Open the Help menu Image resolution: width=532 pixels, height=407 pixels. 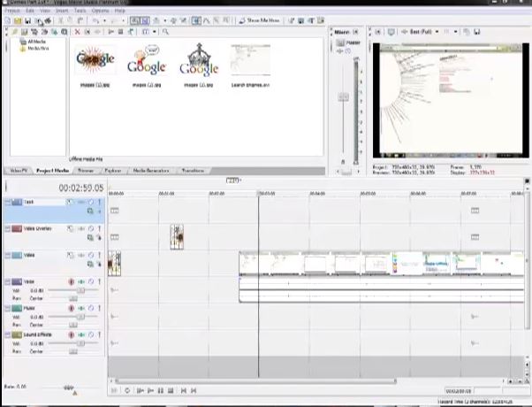click(119, 11)
